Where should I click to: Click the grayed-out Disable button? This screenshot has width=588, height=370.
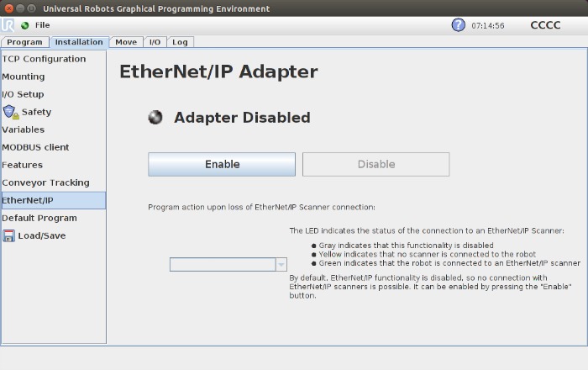(x=376, y=164)
